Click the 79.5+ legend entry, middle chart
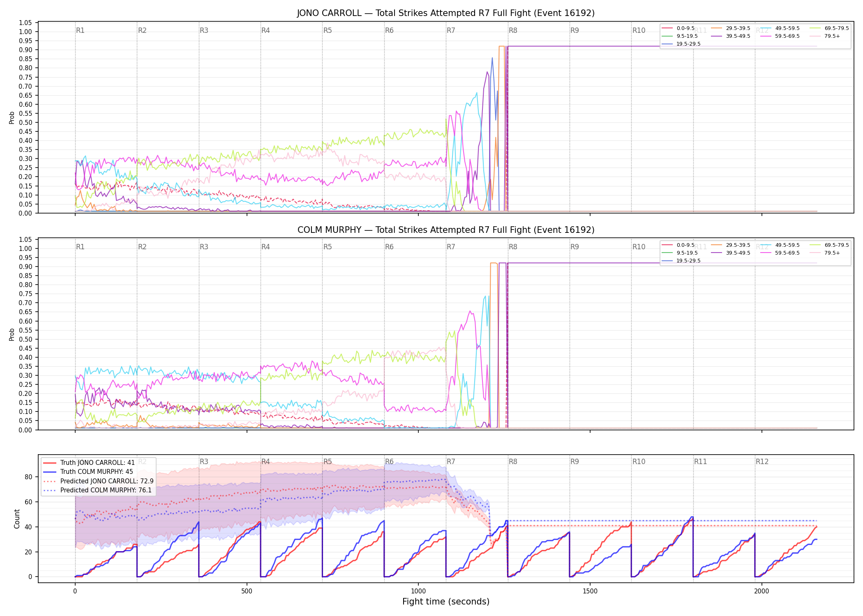This screenshot has width=863, height=616. click(825, 253)
